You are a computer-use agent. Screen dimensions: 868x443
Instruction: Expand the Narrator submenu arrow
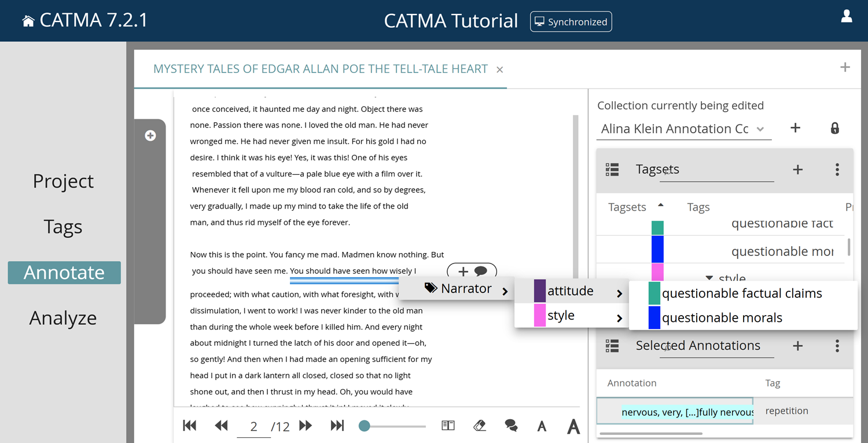point(505,291)
